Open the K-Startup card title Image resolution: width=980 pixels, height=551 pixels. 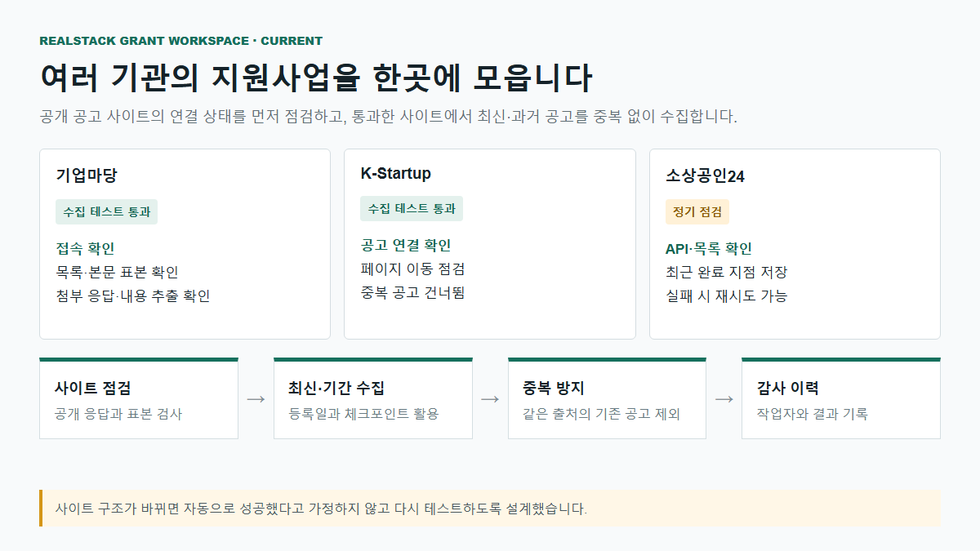pyautogui.click(x=396, y=174)
